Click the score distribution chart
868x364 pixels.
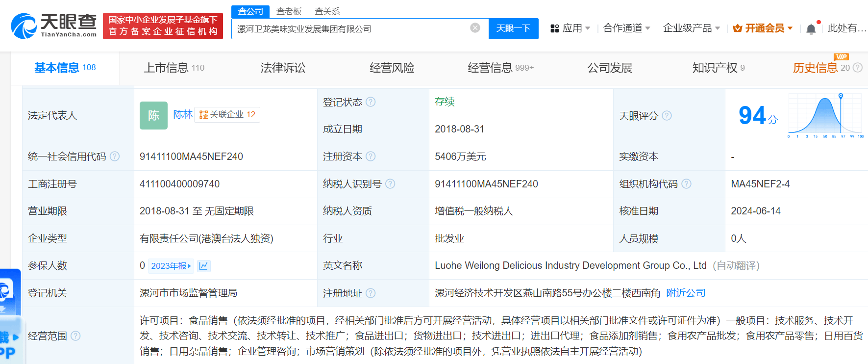825,115
